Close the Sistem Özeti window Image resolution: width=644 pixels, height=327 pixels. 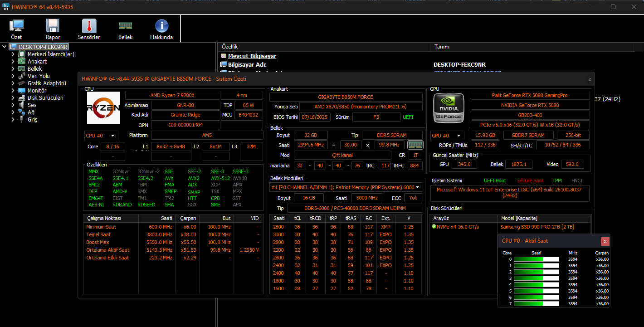590,79
